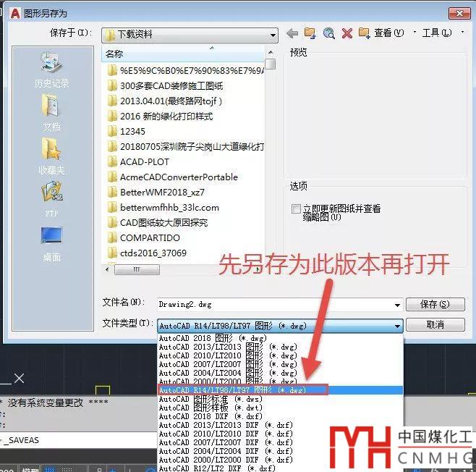Open the 12345 folder
Viewport: 476px width, 472px height.
(x=127, y=132)
